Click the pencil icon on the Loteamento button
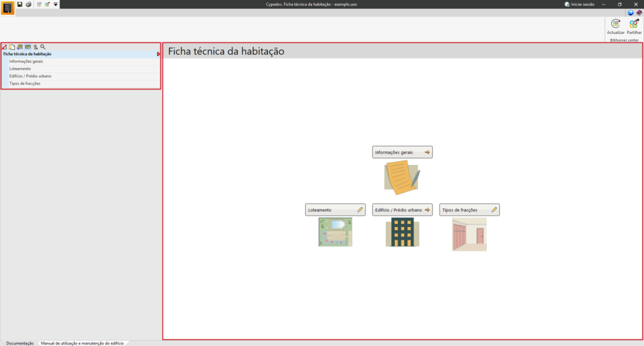This screenshot has height=346, width=644. [360, 209]
